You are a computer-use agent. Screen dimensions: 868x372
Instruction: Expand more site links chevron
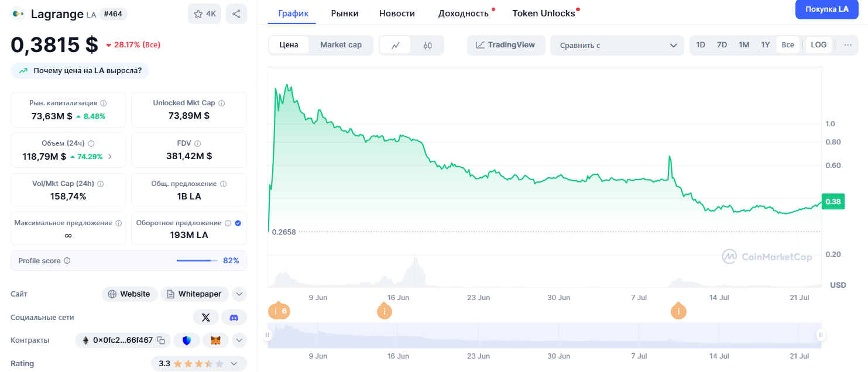tap(239, 294)
